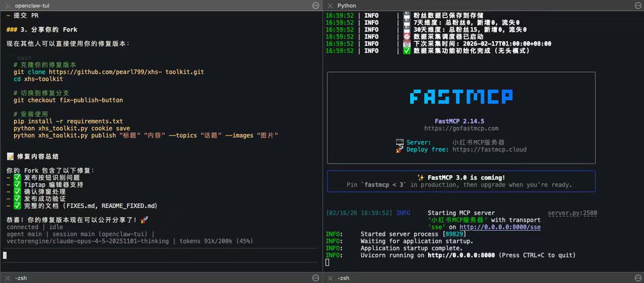
Task: Click the 'vectorengine/claude-opus-4-5-20251101-thinking' model name
Action: coord(87,241)
